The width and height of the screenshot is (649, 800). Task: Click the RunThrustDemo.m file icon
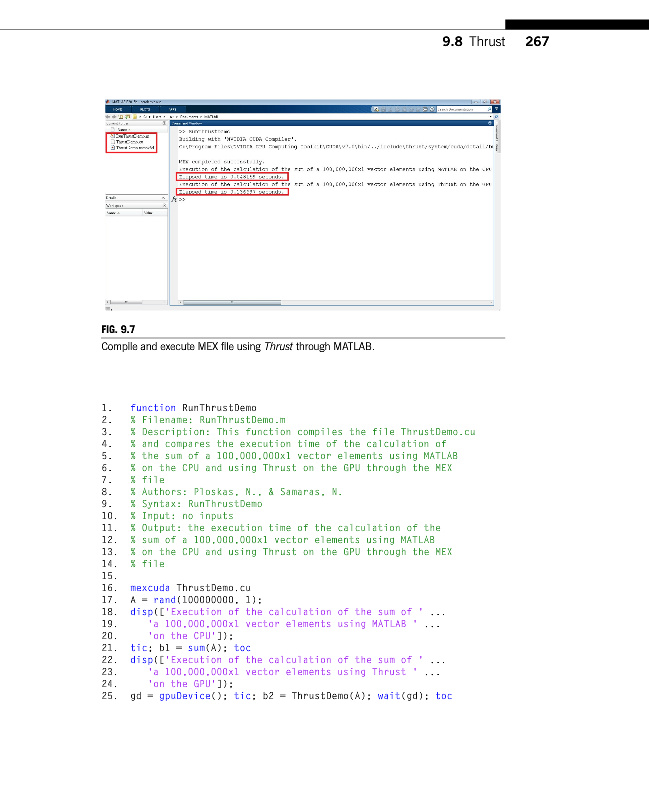[109, 136]
